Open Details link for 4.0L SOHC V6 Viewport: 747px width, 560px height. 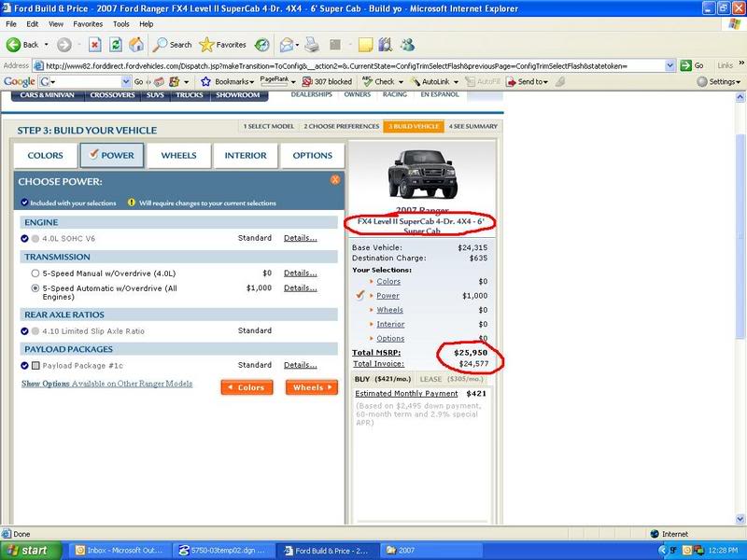(300, 238)
